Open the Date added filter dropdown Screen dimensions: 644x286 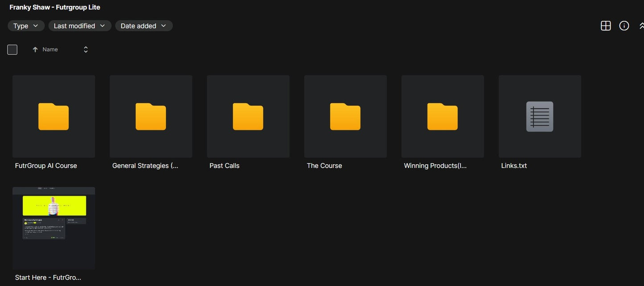coord(144,26)
